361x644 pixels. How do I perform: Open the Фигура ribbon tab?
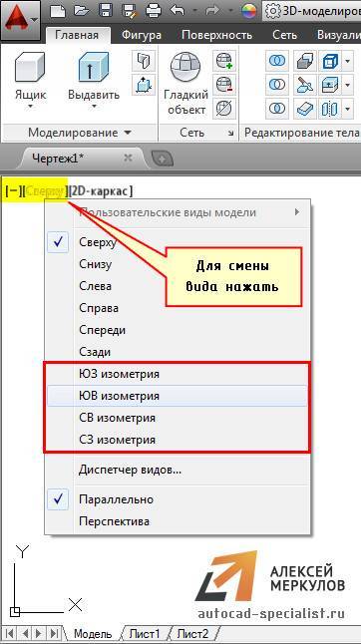click(x=141, y=35)
